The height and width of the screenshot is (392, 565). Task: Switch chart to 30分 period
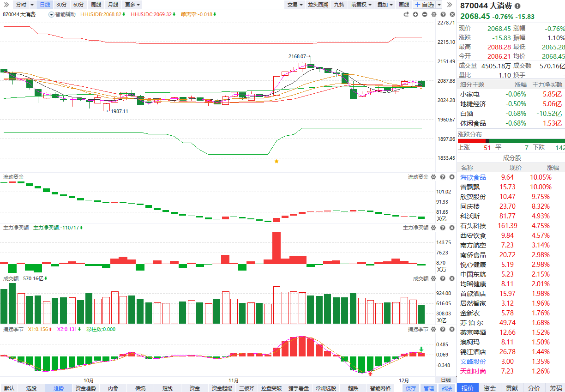(61, 5)
